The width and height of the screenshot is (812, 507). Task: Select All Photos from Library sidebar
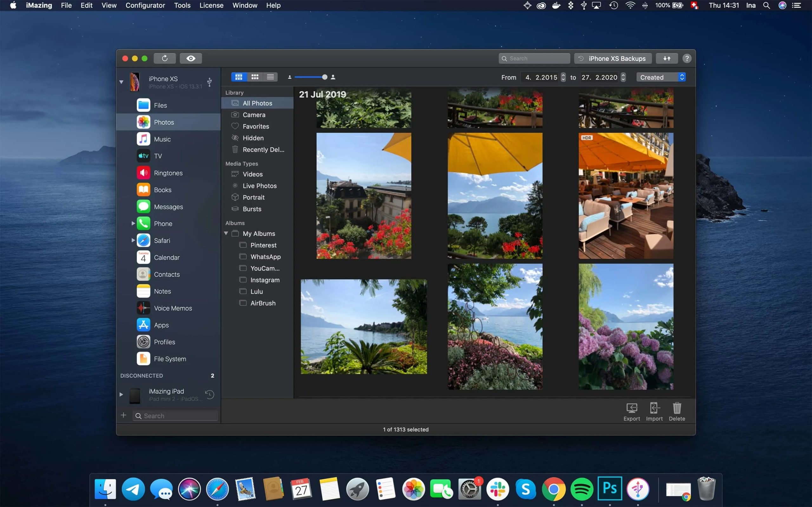click(257, 103)
